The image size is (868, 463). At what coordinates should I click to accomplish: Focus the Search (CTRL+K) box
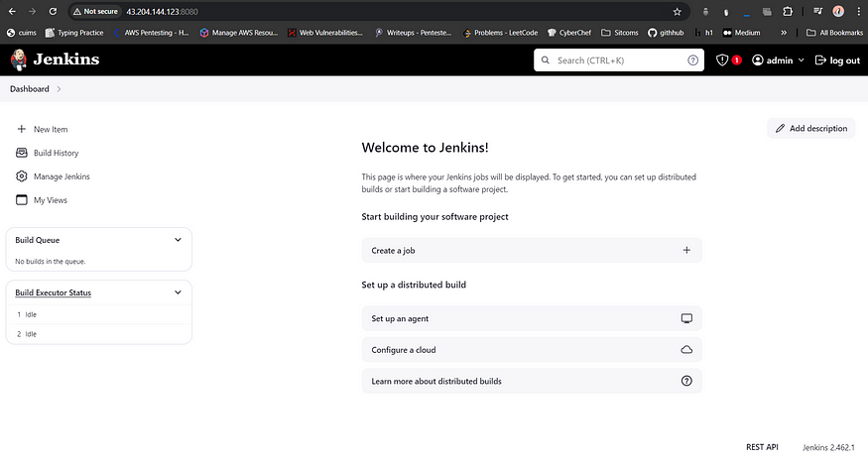[618, 60]
